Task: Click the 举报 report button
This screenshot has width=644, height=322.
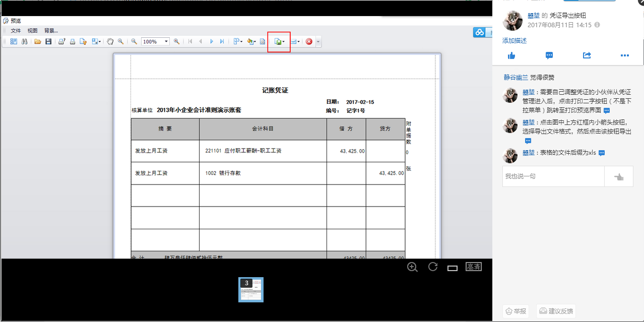Action: (x=515, y=311)
